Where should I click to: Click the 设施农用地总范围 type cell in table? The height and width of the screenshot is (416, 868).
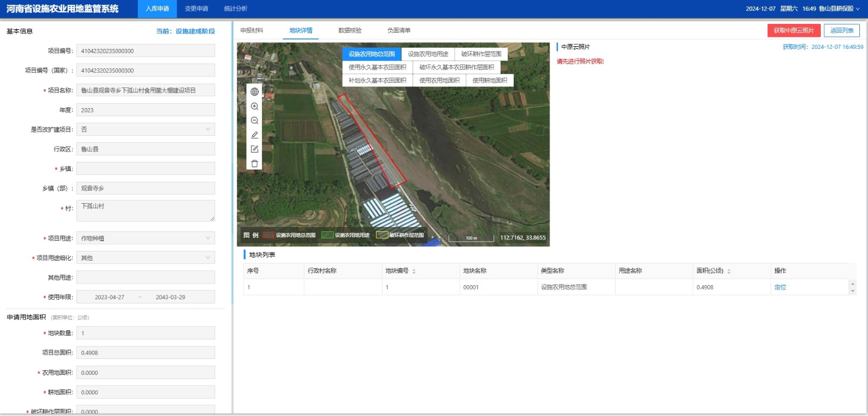click(576, 287)
